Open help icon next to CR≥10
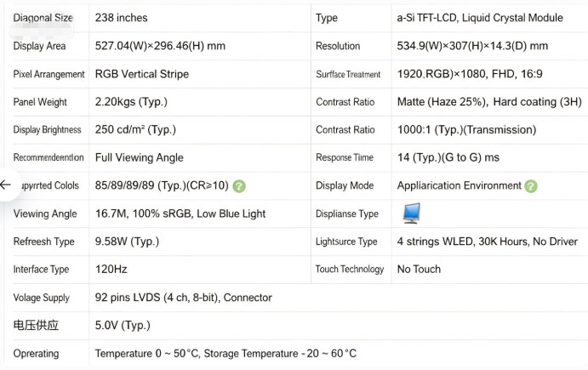 (239, 186)
